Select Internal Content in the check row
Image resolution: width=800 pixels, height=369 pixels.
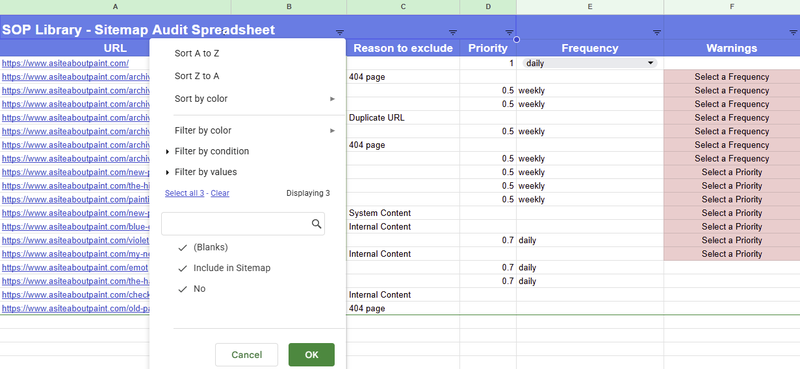[x=403, y=294]
